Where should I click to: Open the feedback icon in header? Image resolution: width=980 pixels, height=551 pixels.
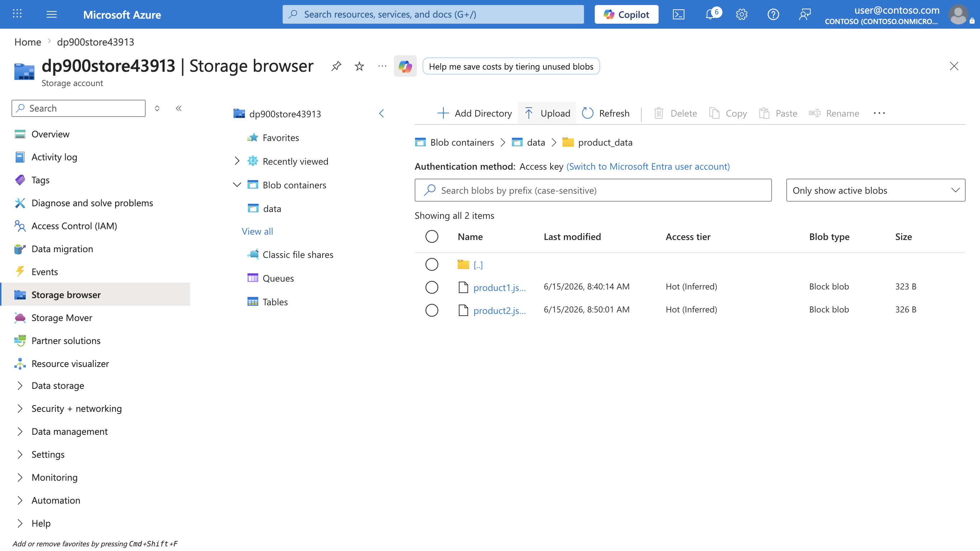point(805,14)
